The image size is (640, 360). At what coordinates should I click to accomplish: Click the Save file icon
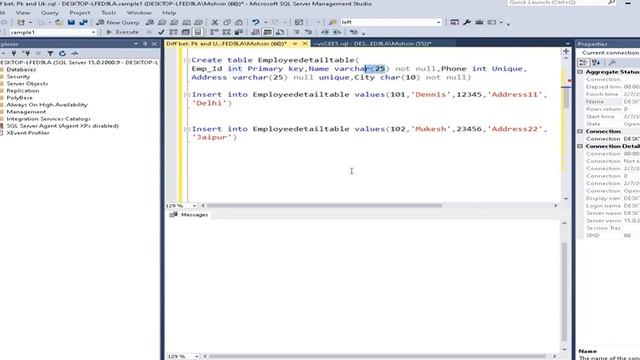pos(71,22)
